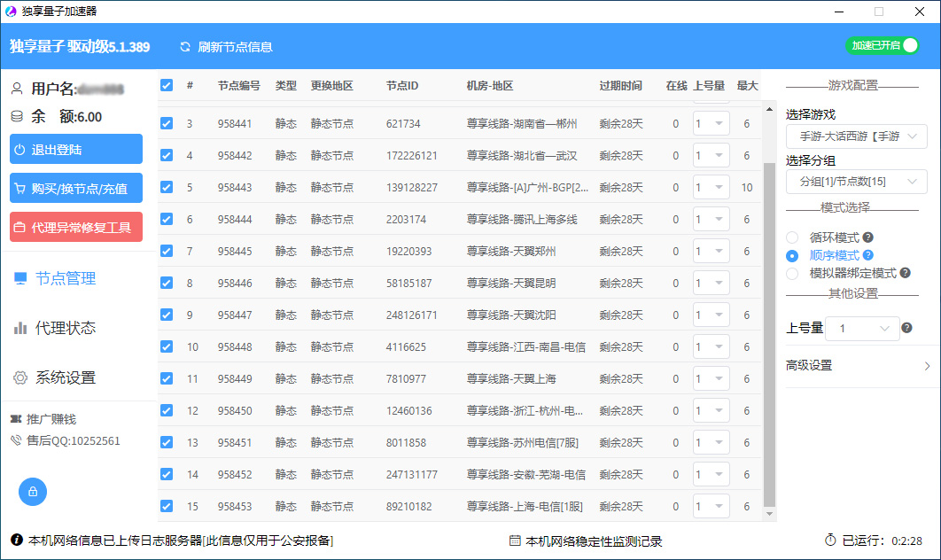
Task: Expand the 高级设置 section
Action: 859,366
